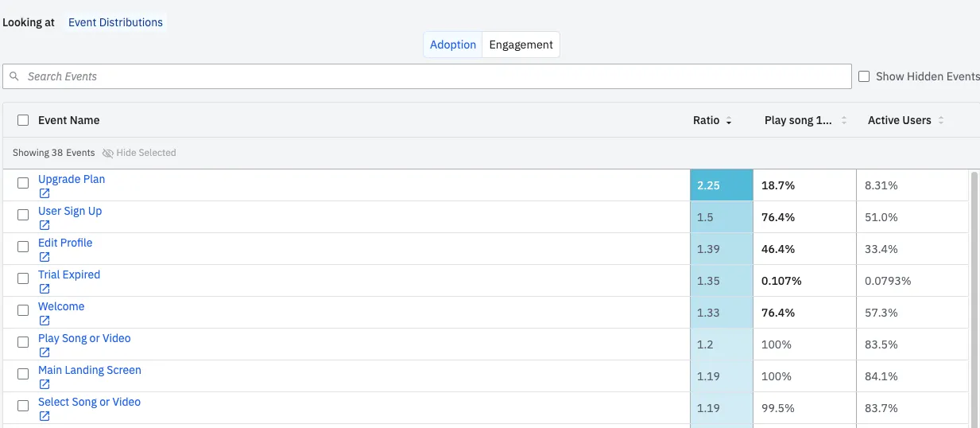Check the Play Song or Video checkbox

(23, 342)
